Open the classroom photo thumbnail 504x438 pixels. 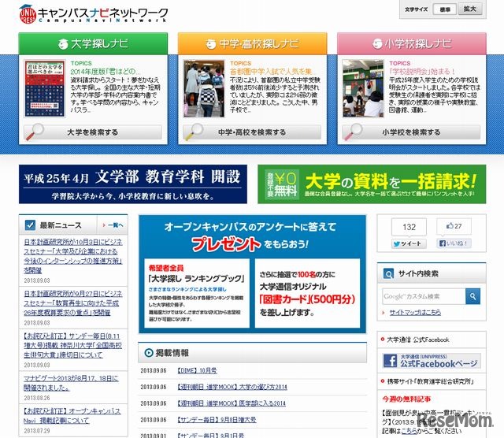pyautogui.click(x=363, y=88)
